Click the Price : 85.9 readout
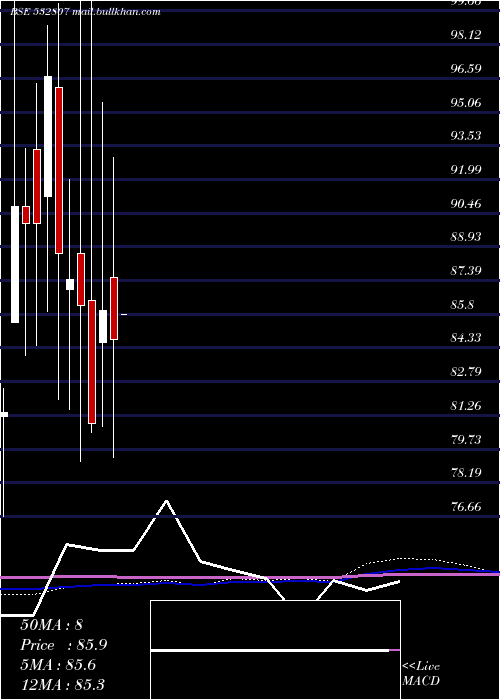This screenshot has width=500, height=700. [x=63, y=645]
